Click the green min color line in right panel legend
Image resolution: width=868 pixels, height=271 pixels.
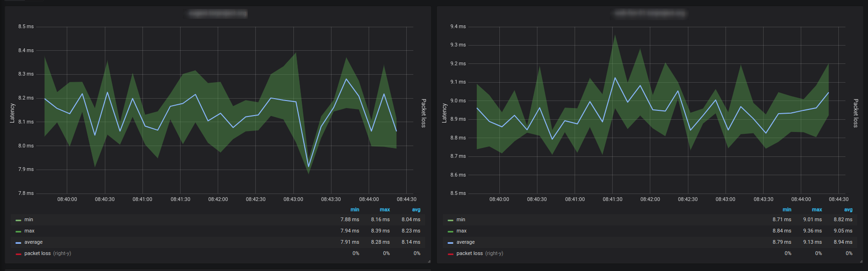coord(450,220)
